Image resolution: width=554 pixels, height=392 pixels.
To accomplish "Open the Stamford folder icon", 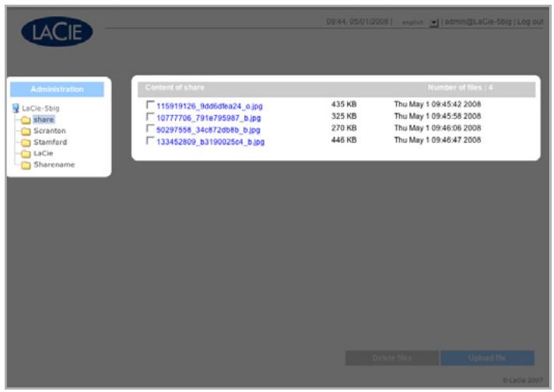I will pos(26,142).
